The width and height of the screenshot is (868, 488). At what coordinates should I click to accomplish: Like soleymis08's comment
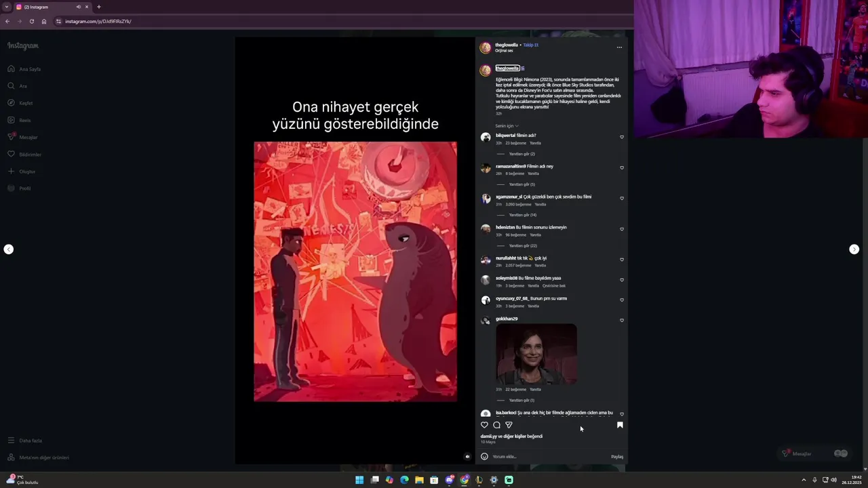tap(622, 280)
